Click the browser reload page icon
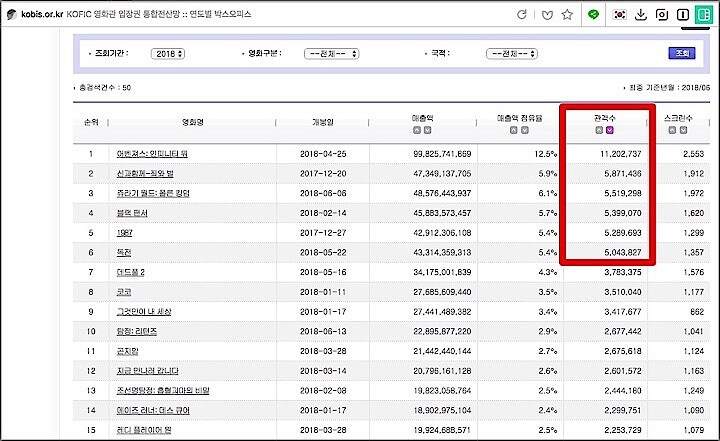 (x=521, y=15)
